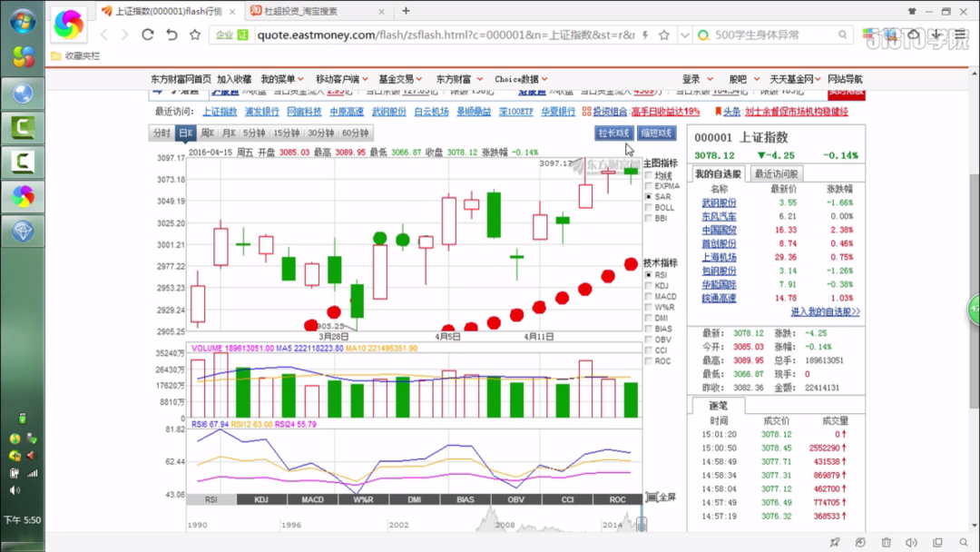980x552 pixels.
Task: Click the search box with 500学生身体异常
Action: click(x=774, y=35)
